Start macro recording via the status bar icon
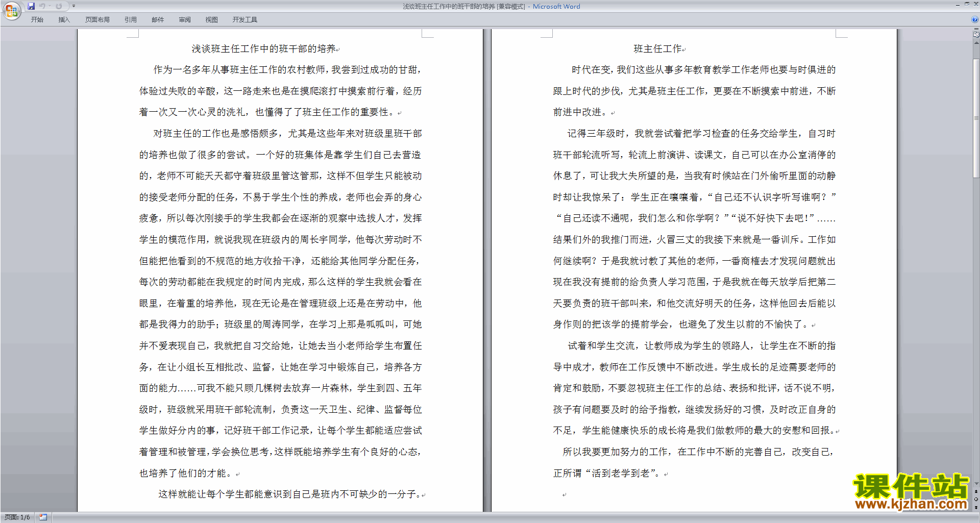Screen dimensions: 980x523 [x=43, y=517]
